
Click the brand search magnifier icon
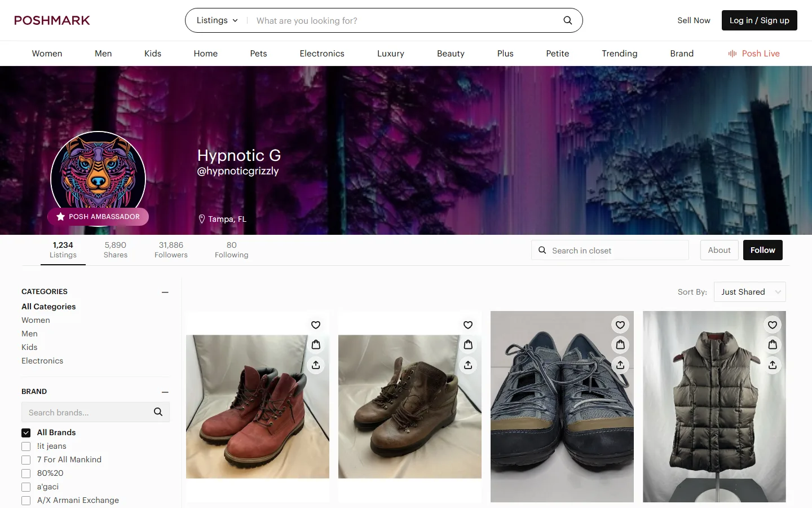158,412
